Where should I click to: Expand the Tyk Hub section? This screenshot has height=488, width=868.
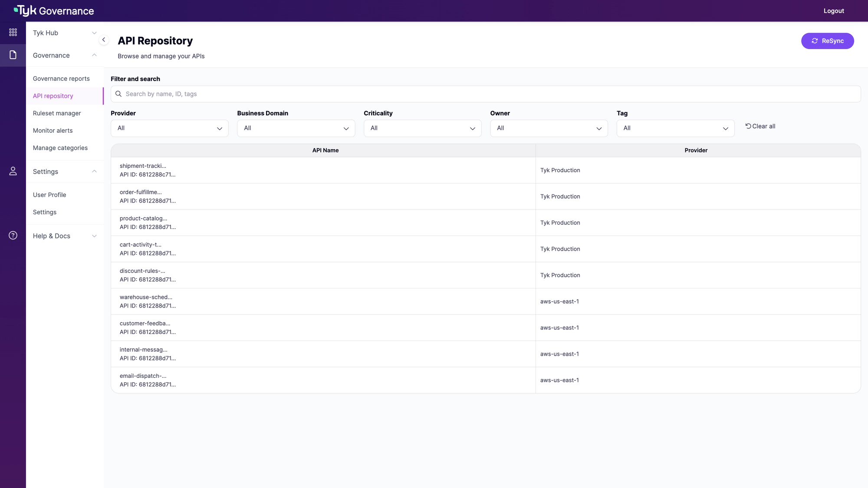pos(64,33)
